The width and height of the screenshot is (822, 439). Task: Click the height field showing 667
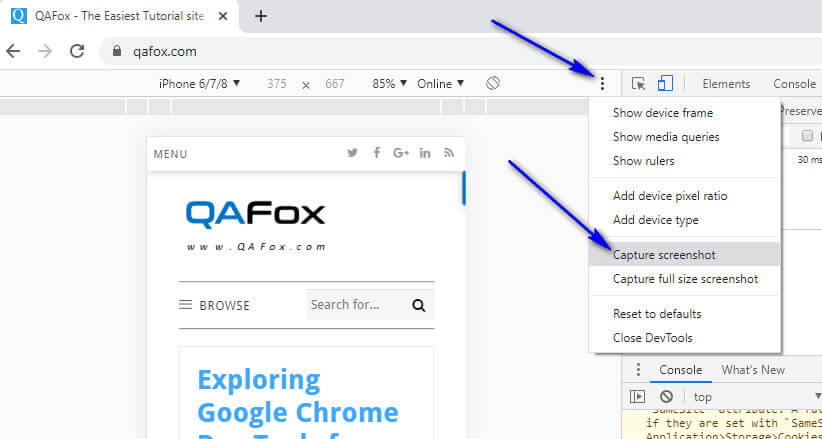pyautogui.click(x=334, y=83)
